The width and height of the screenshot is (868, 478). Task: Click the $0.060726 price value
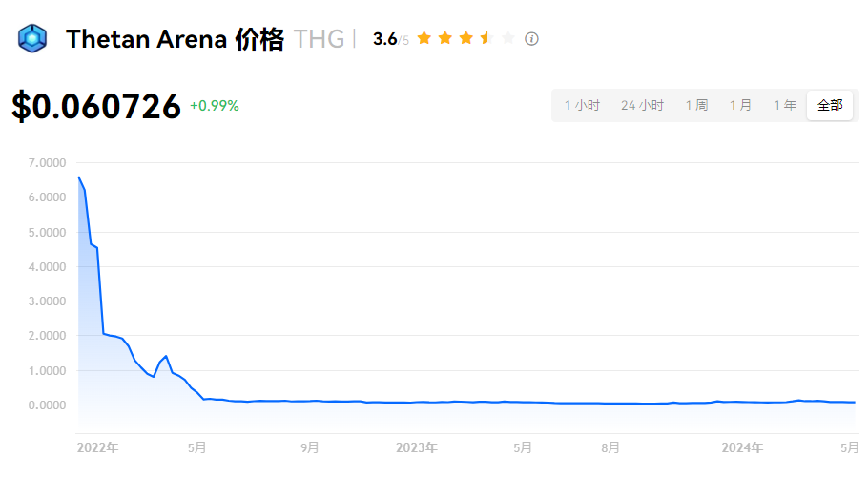click(x=96, y=106)
